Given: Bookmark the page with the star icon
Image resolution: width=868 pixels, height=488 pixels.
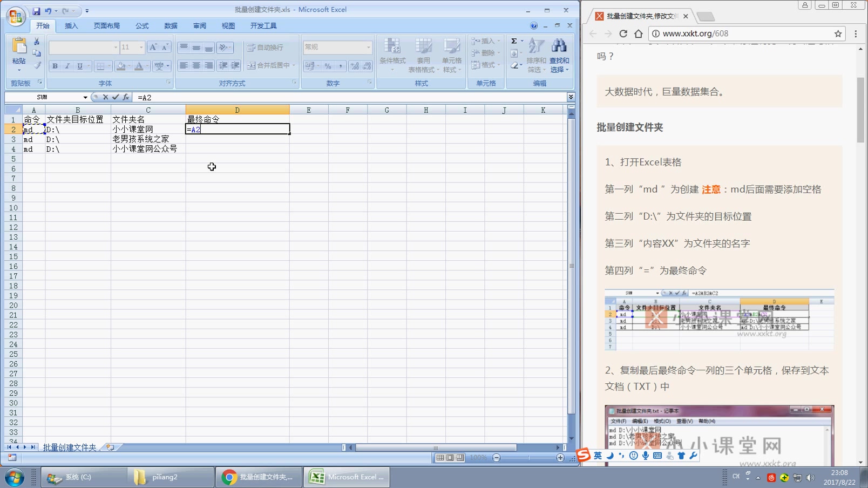Looking at the screenshot, I should (838, 33).
